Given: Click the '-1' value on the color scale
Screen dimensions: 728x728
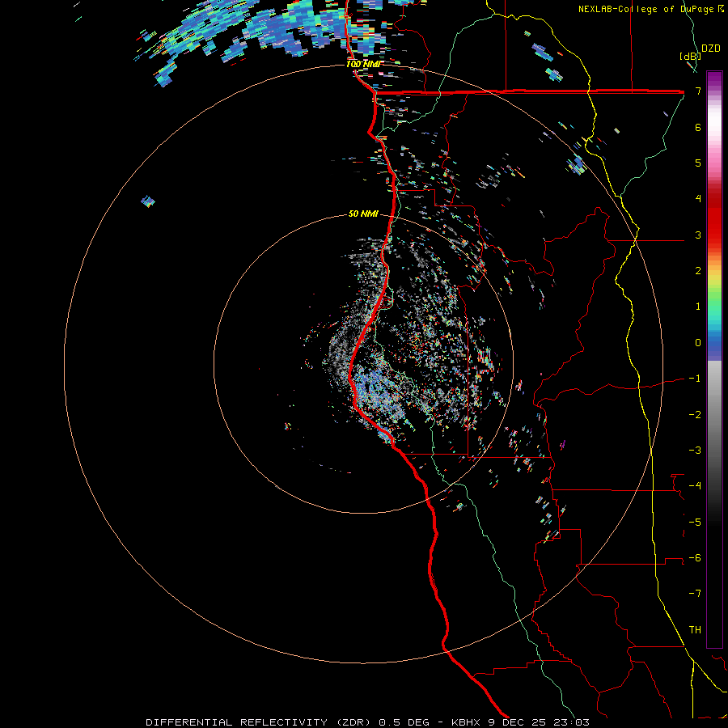Looking at the screenshot, I should coord(695,379).
